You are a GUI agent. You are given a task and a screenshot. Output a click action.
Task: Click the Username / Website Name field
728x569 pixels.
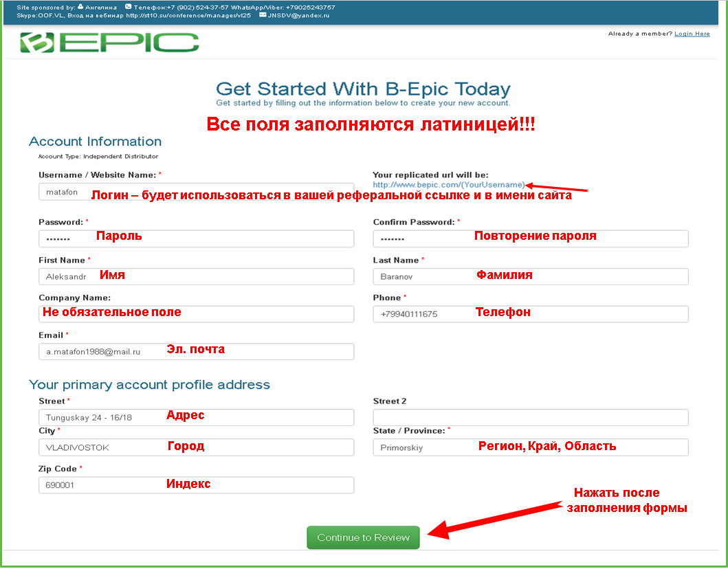tap(196, 192)
